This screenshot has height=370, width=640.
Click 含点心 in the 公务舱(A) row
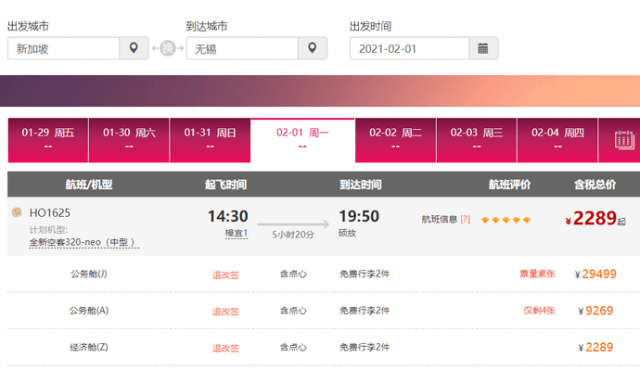293,310
